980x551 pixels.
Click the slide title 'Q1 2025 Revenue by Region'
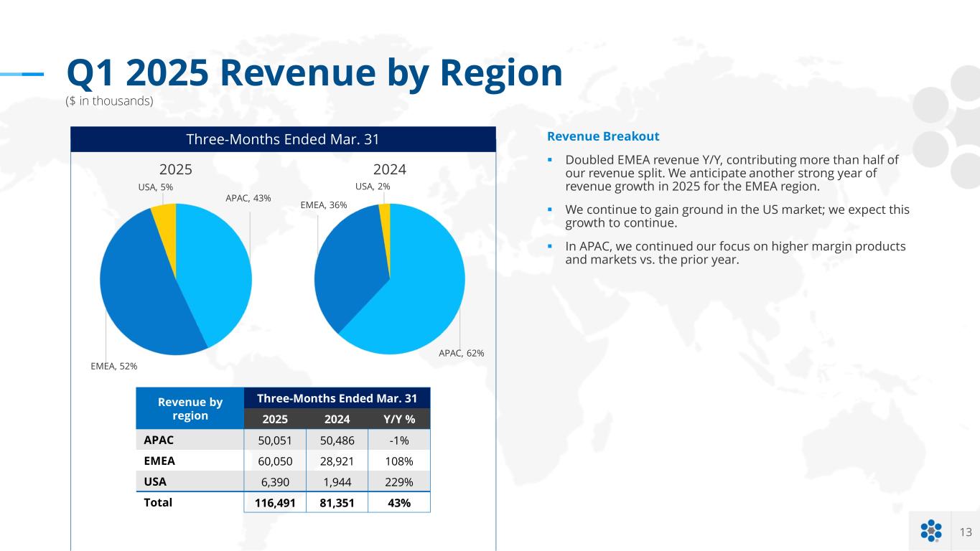click(x=314, y=72)
